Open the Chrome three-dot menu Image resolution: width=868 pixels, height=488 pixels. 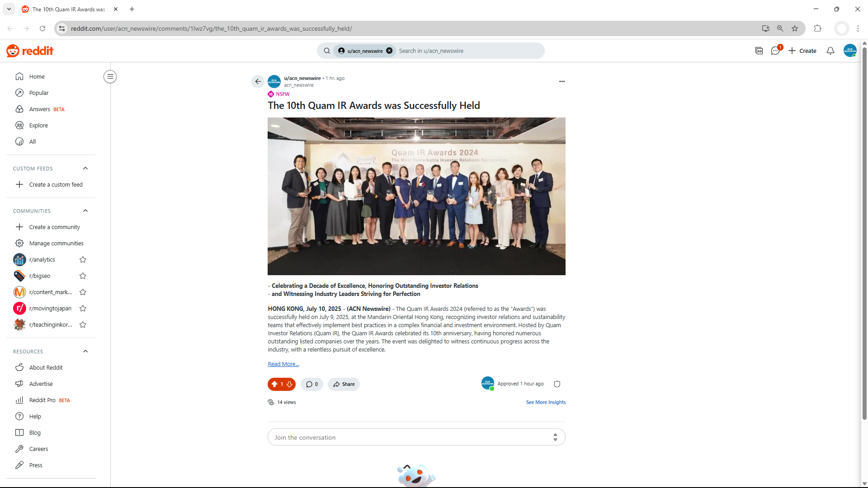(x=858, y=28)
